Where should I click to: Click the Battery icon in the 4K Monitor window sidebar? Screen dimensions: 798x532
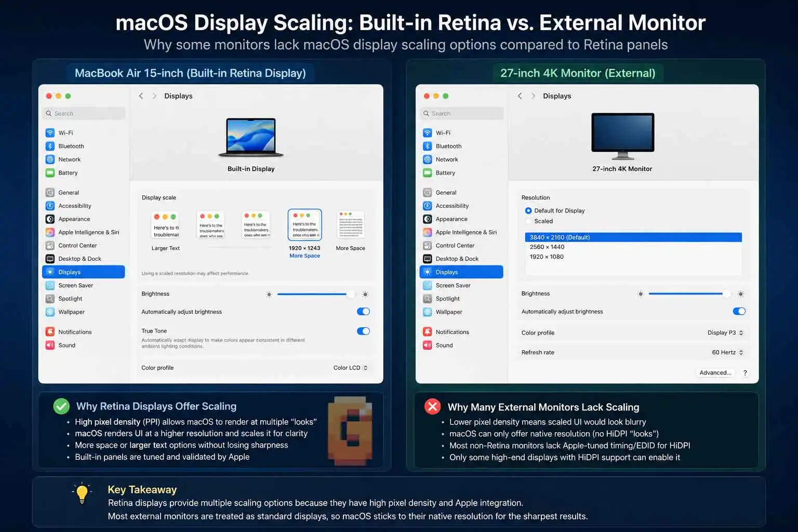(427, 173)
